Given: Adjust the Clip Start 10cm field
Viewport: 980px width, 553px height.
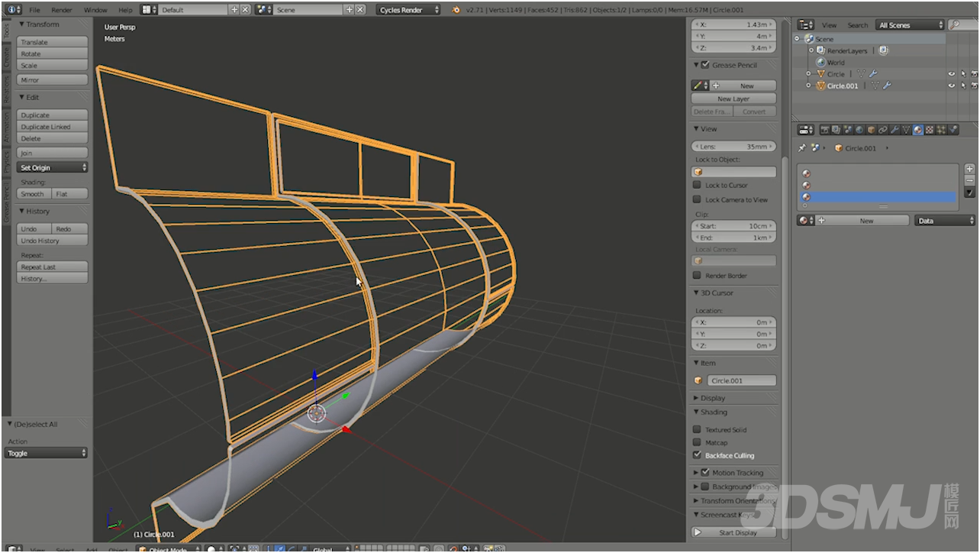Looking at the screenshot, I should [733, 226].
